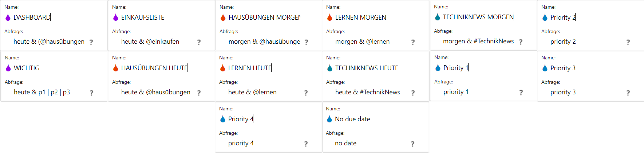Click the question mark beside 'priority 4'
644x153 pixels.
(x=306, y=144)
